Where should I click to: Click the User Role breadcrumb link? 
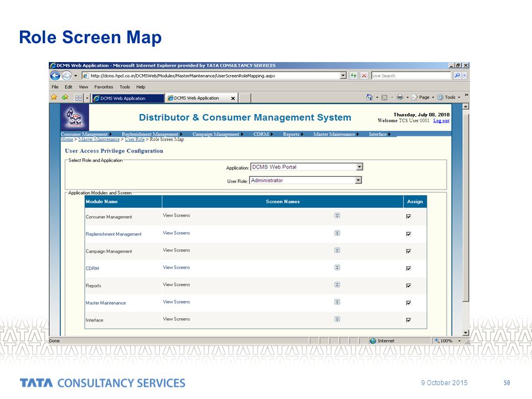(135, 140)
